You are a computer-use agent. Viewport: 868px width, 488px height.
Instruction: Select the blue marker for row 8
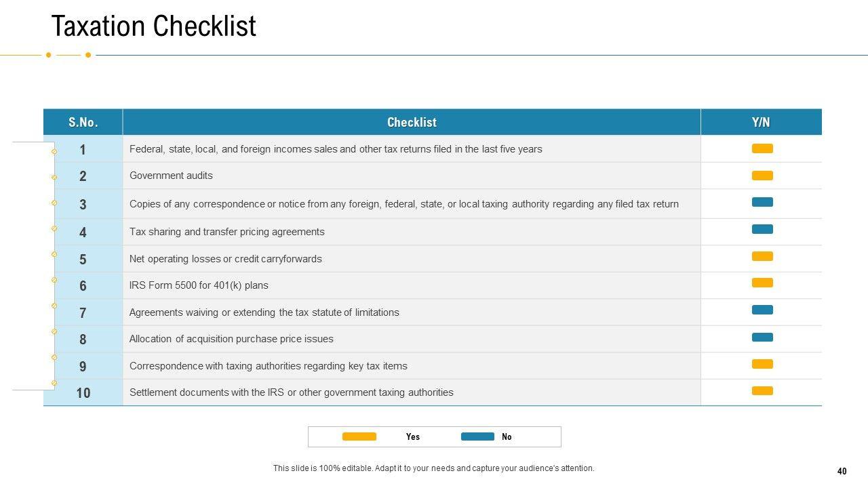tap(762, 337)
